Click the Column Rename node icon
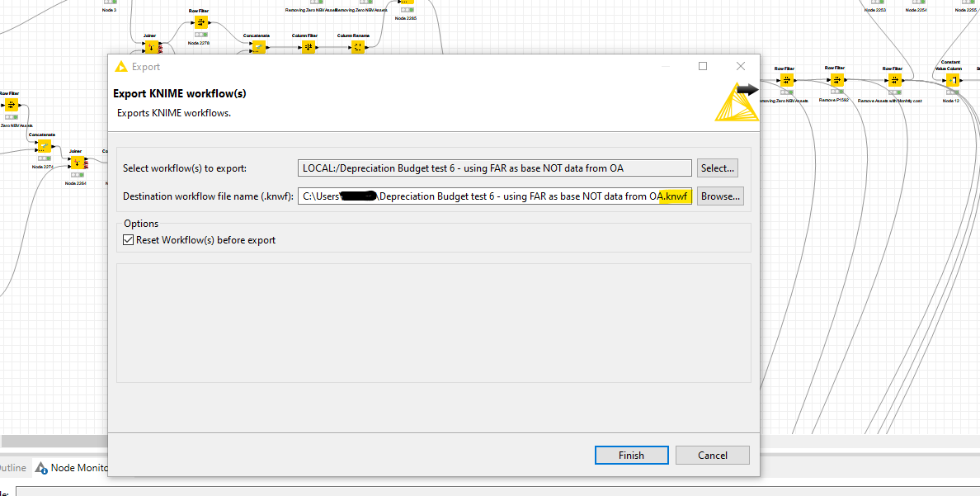 [x=357, y=47]
